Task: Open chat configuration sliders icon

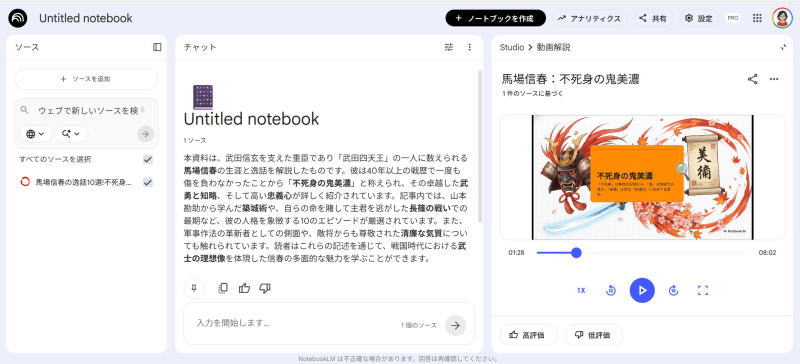Action: (448, 47)
